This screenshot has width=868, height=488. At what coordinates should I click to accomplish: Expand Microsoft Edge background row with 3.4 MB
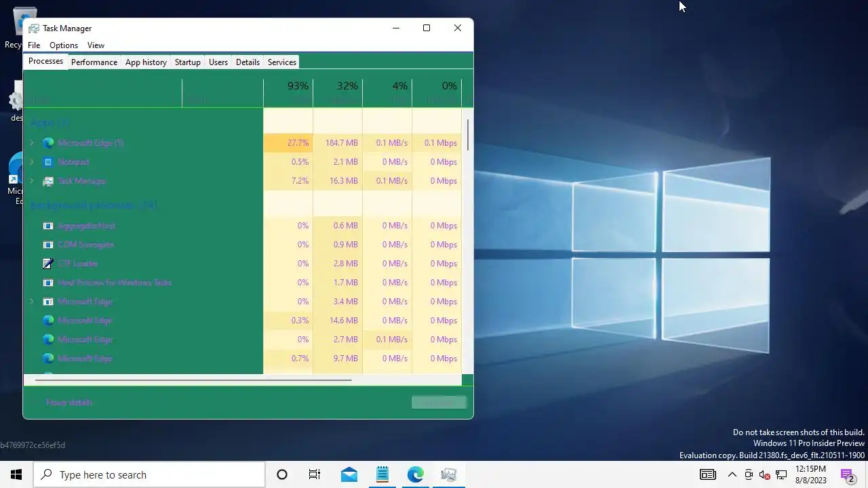pos(31,302)
